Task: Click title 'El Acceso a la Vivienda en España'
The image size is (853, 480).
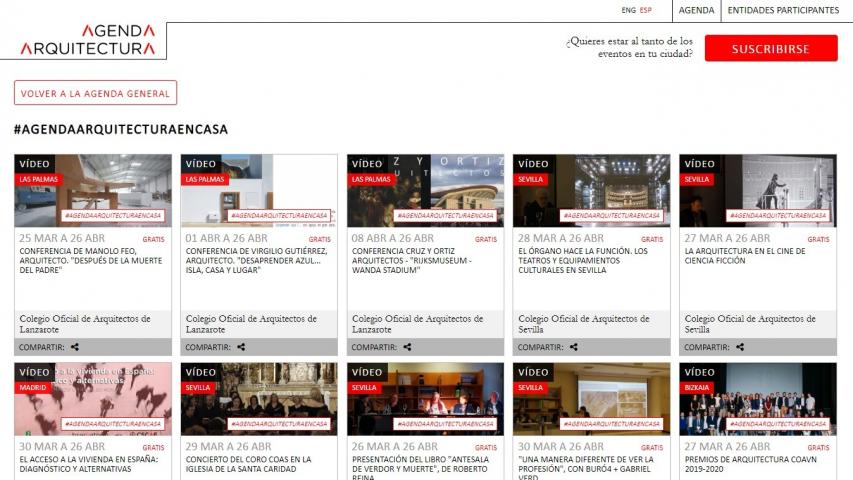Action: pyautogui.click(x=89, y=464)
